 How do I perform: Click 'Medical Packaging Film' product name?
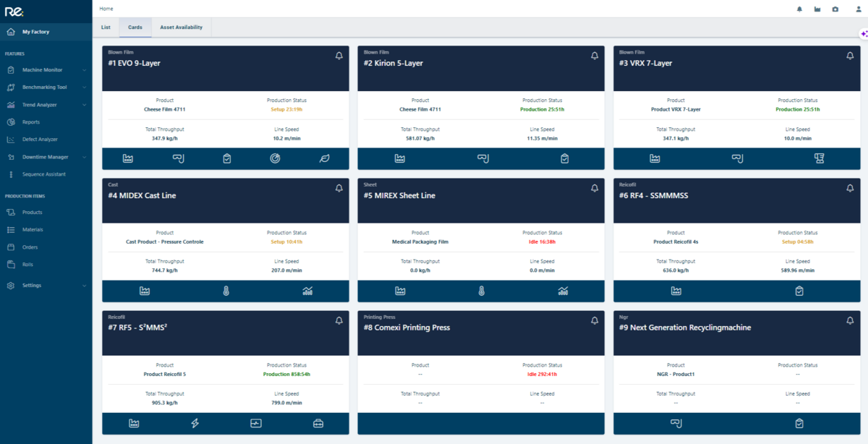[420, 242]
